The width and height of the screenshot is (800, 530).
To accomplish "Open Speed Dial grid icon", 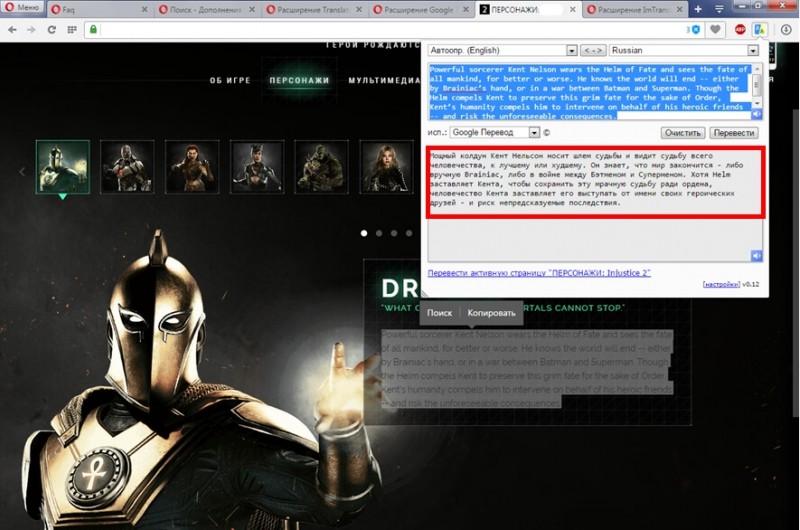I will (72, 30).
